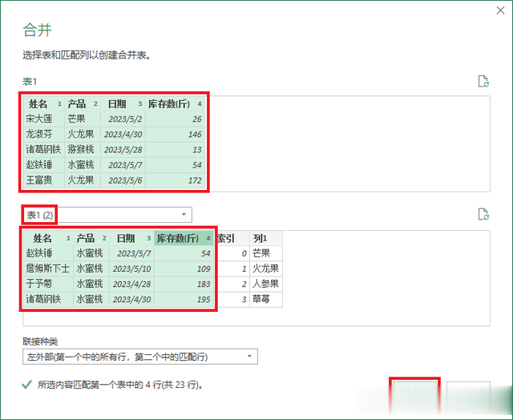The height and width of the screenshot is (420, 513).
Task: Click the date cell 2023/4/28
Action: (x=131, y=284)
